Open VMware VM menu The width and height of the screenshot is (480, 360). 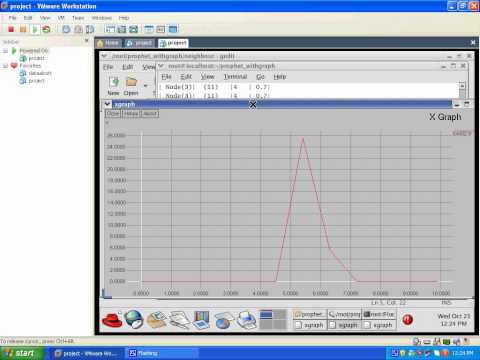pos(61,18)
